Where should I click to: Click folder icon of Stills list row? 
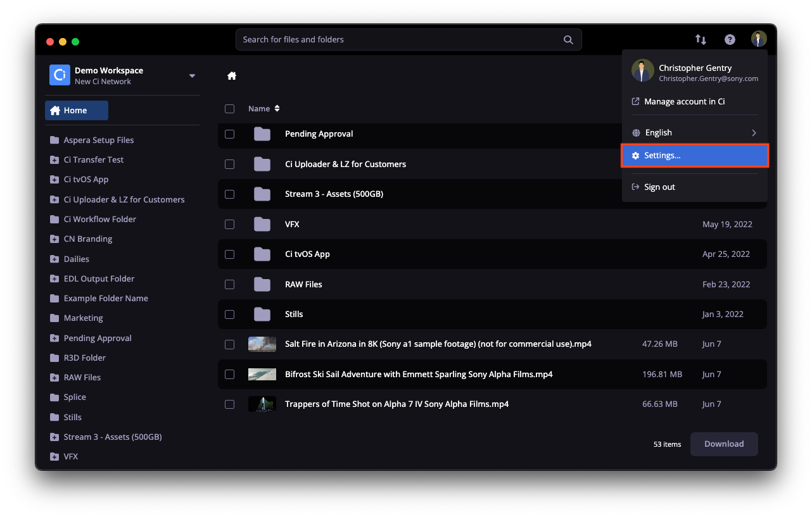262,314
